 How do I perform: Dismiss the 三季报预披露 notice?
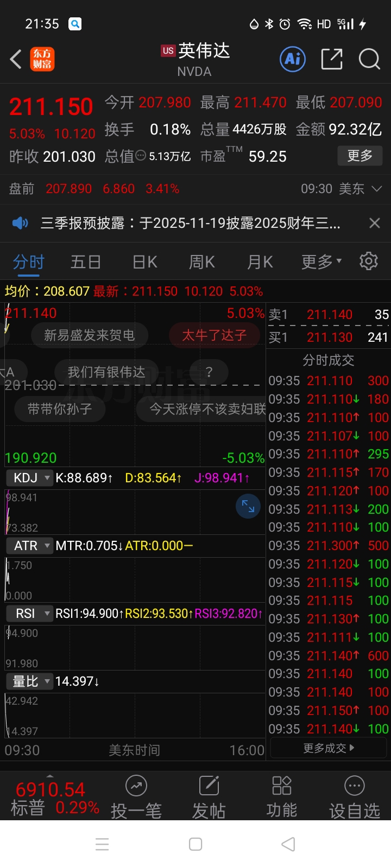(374, 223)
